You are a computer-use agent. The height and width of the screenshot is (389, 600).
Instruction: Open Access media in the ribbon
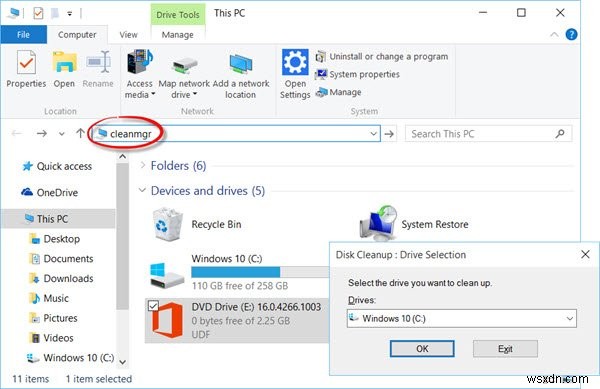(140, 74)
